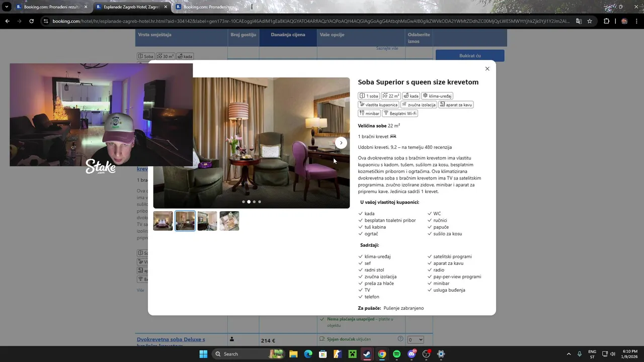Open Google Chrome from taskbar
The height and width of the screenshot is (362, 644).
(382, 354)
